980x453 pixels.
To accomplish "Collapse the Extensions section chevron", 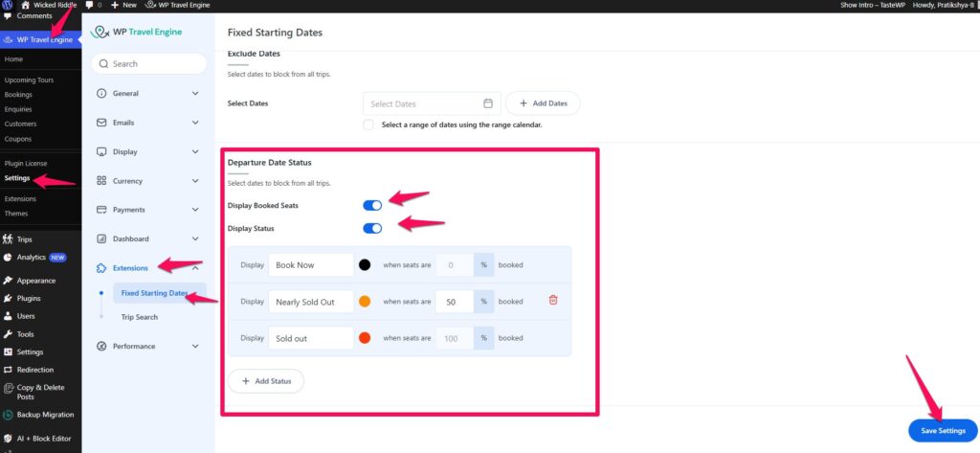I will [195, 268].
